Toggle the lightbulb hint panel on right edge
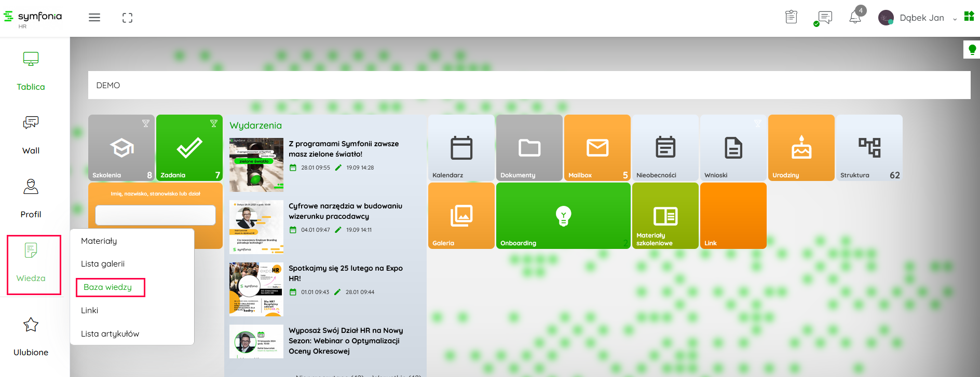This screenshot has width=980, height=377. click(972, 50)
